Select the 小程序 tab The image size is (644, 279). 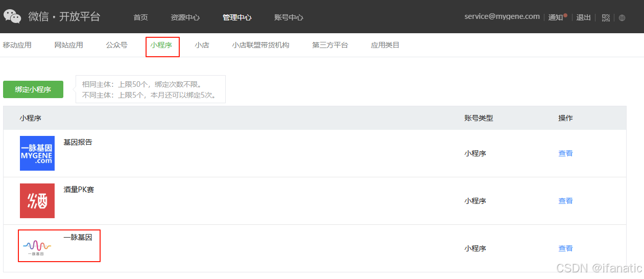click(x=161, y=45)
